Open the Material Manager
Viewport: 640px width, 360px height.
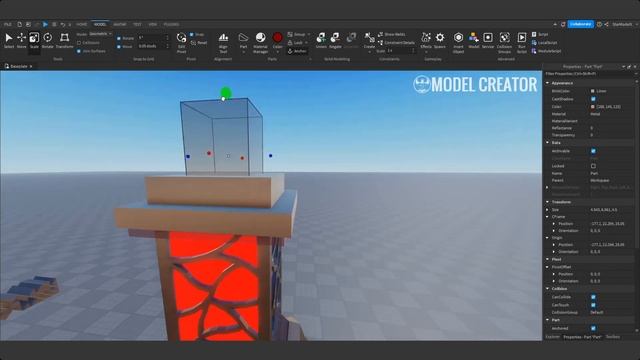point(260,42)
